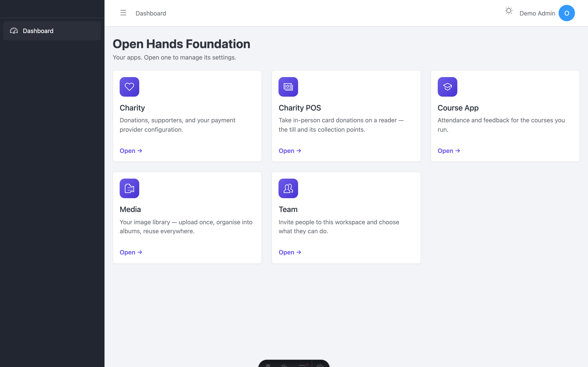
Task: Click the sidebar Dashboard speedometer icon
Action: 14,31
